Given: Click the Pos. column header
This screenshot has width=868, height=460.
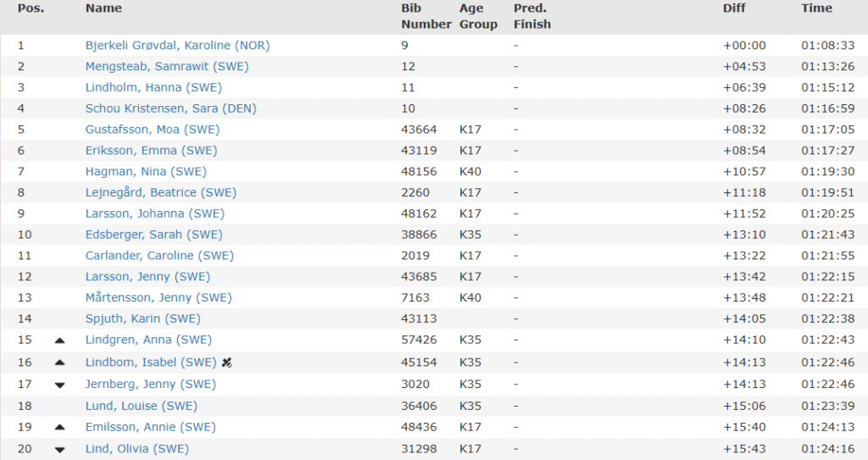Looking at the screenshot, I should point(31,8).
